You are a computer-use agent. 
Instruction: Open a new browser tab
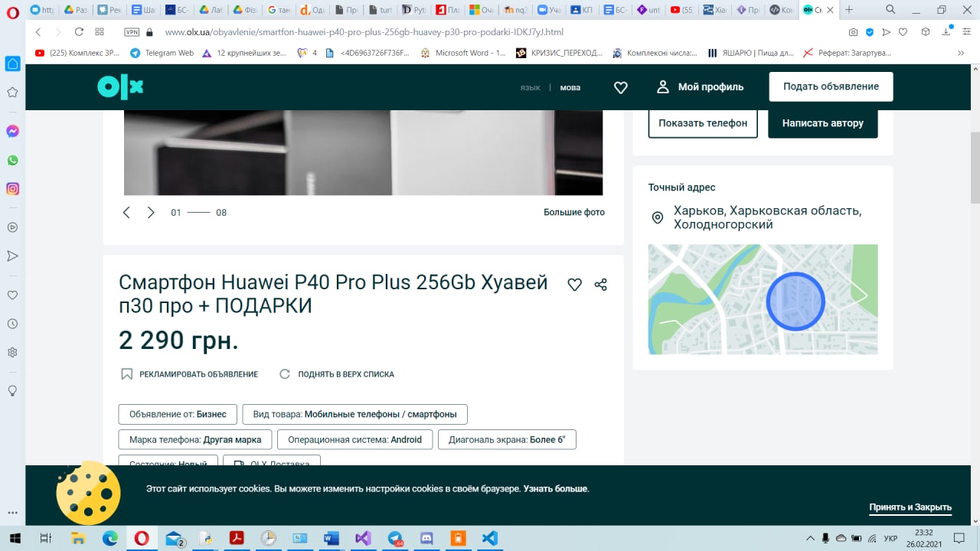[x=849, y=10]
